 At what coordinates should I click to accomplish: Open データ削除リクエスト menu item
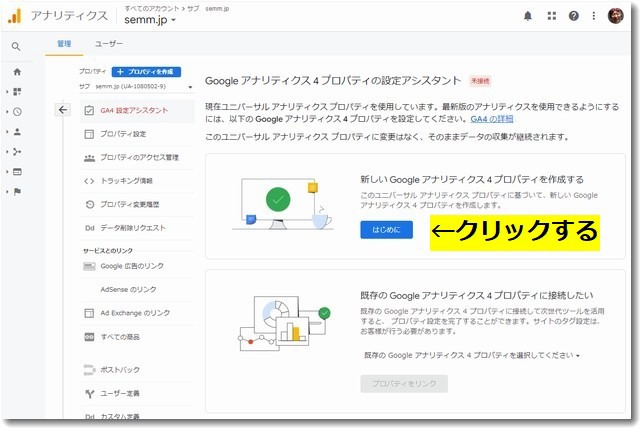click(137, 228)
